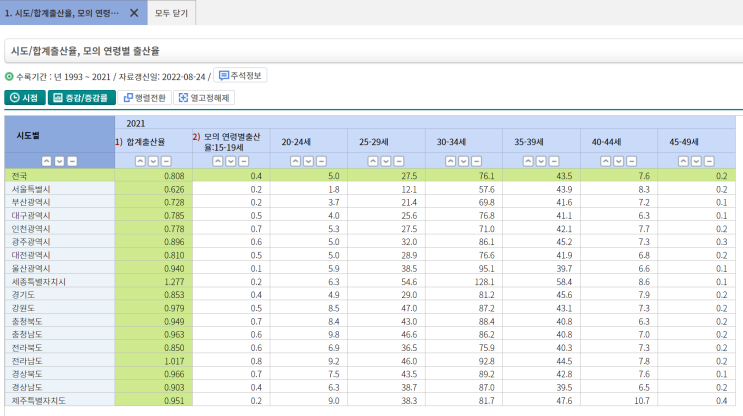The image size is (743, 416).
Task: Sort 25-29세 column ascending
Action: pyautogui.click(x=373, y=161)
